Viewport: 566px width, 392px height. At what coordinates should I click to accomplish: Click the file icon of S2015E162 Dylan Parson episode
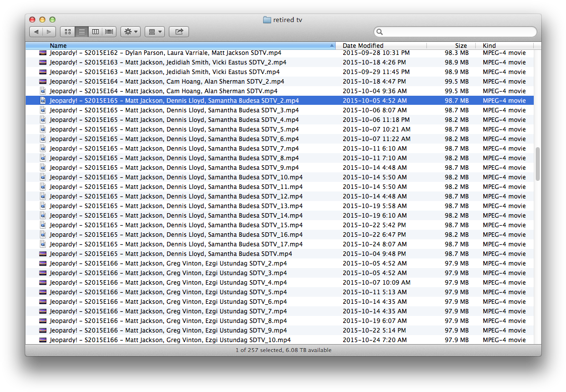43,53
